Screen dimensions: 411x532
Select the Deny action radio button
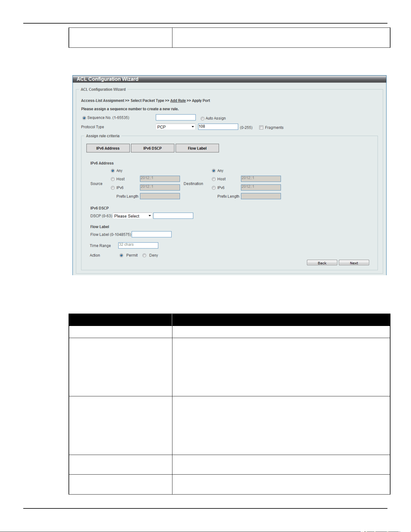(x=144, y=255)
